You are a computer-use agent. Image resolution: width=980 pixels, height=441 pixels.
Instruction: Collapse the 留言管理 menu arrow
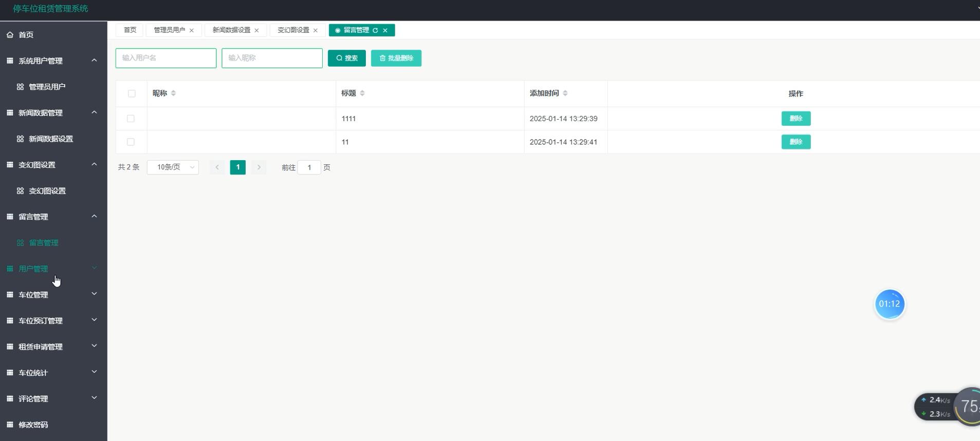94,216
